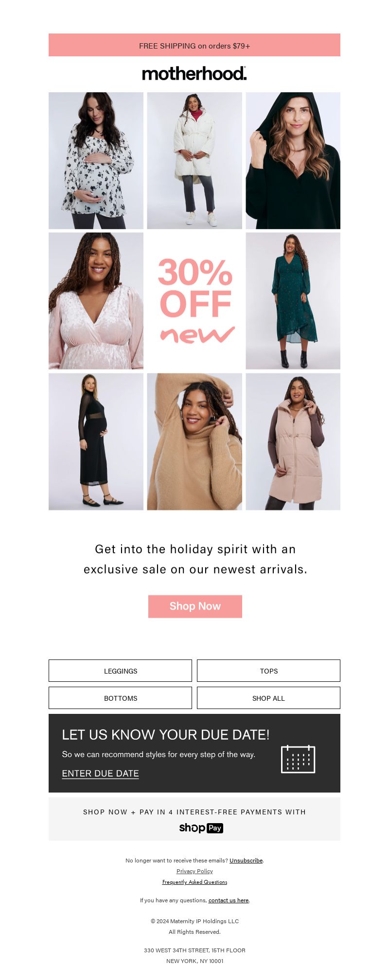Click the FREE SHIPPING on orders $79+ banner

194,45
